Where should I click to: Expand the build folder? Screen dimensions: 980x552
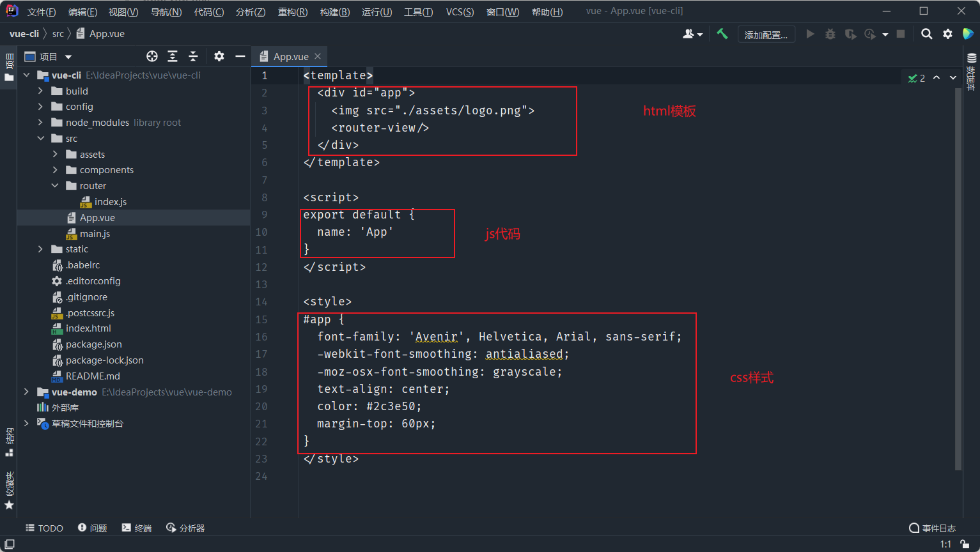coord(40,91)
